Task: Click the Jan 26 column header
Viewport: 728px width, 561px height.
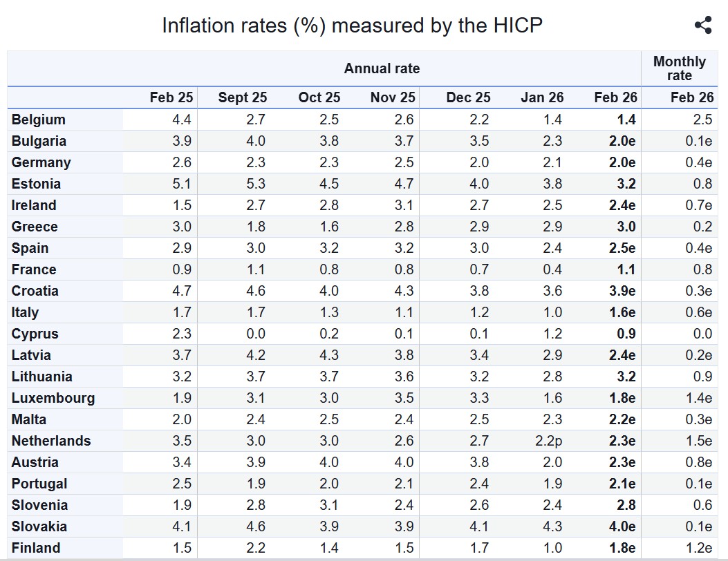Action: [x=542, y=97]
